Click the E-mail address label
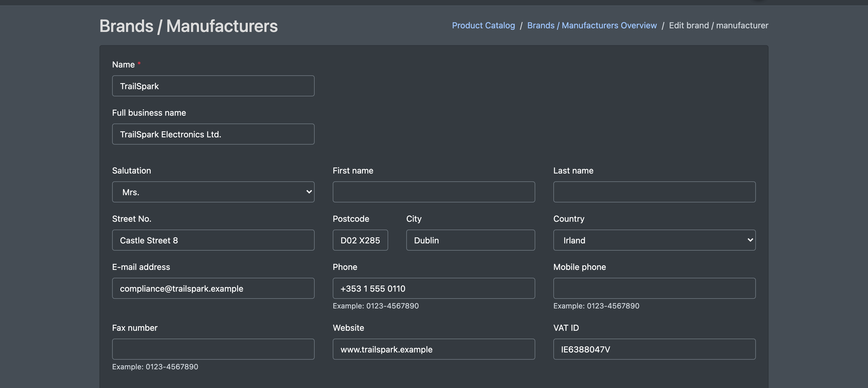 tap(141, 267)
